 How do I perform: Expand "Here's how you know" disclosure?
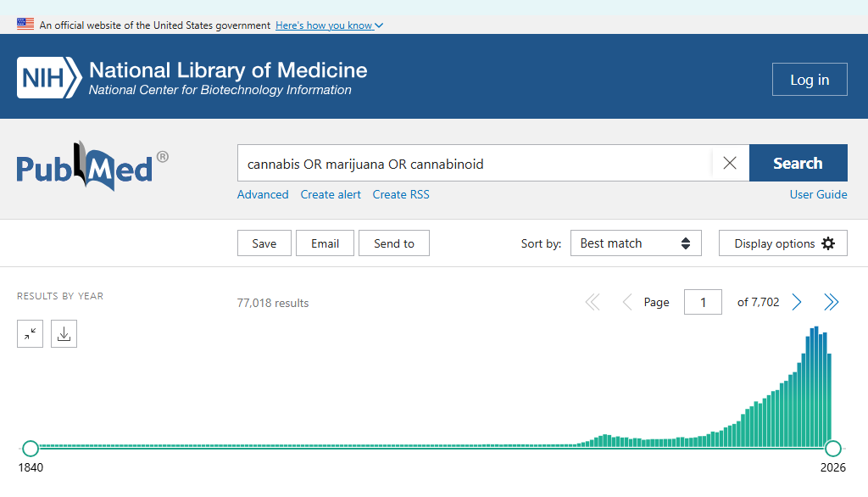pyautogui.click(x=329, y=25)
